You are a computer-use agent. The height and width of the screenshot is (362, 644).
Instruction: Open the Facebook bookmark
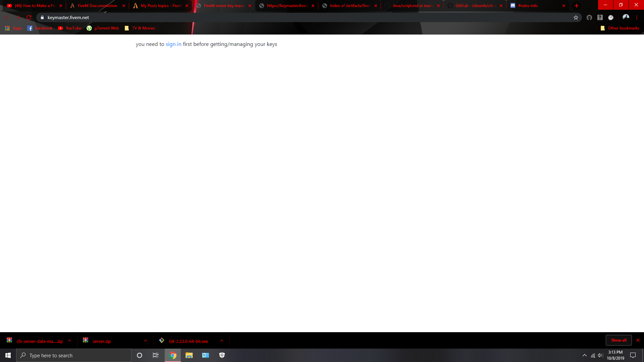[x=40, y=28]
